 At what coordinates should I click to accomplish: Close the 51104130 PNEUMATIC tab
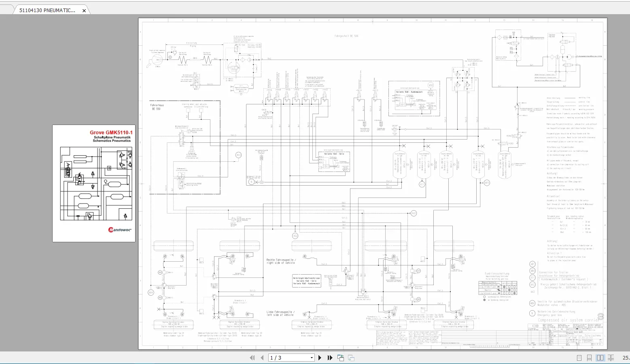[x=84, y=11]
